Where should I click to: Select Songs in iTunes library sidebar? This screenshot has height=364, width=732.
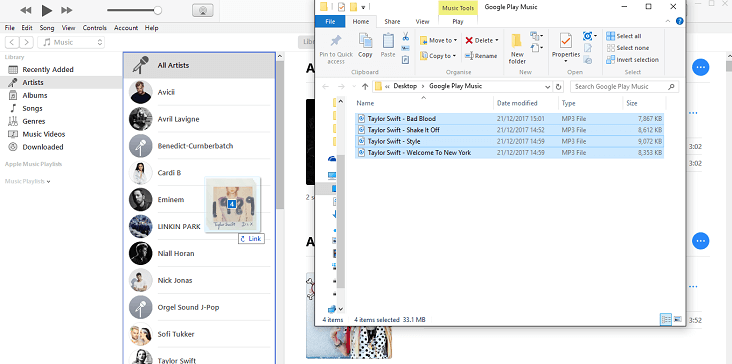pos(32,108)
